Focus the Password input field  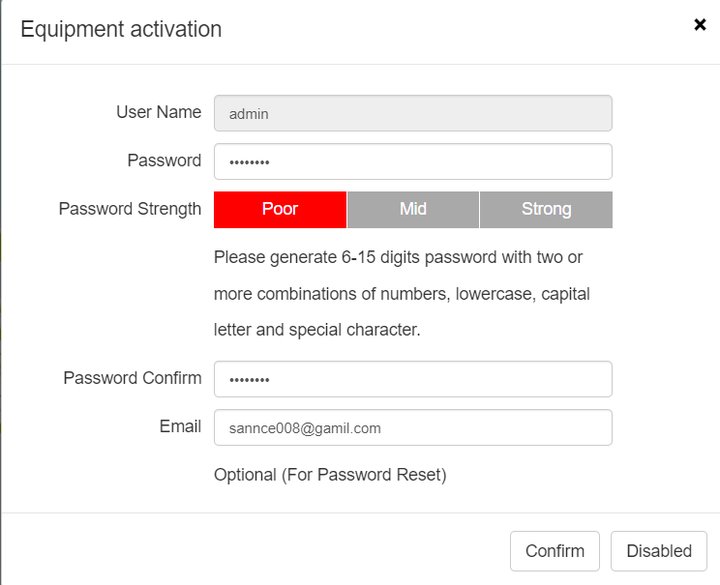coord(413,162)
